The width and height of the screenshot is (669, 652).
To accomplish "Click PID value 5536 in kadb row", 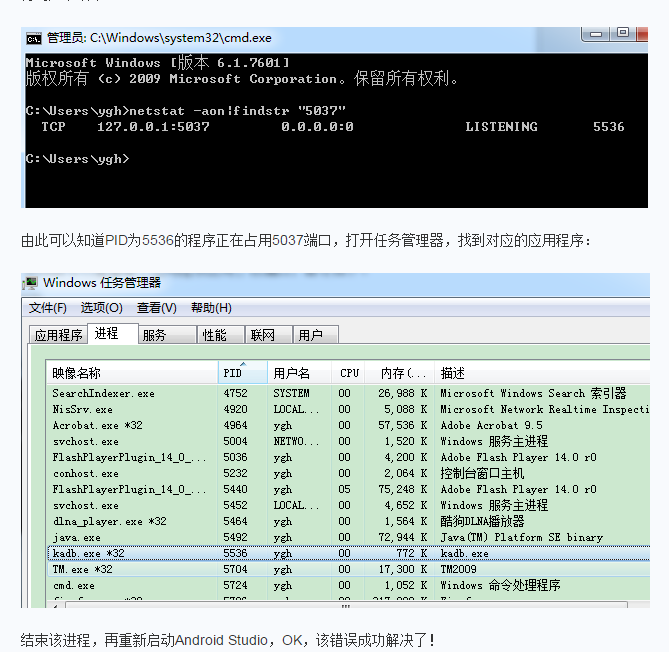I will tap(235, 553).
